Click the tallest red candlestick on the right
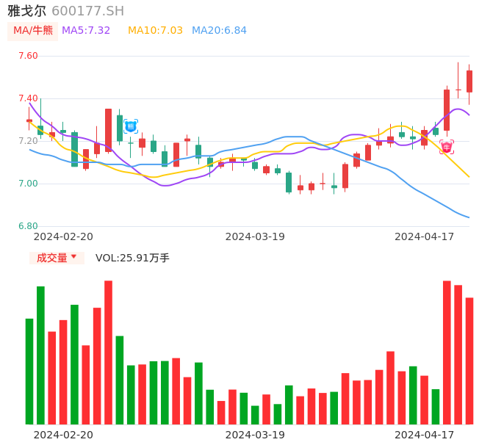This screenshot has width=504, height=445. click(447, 110)
